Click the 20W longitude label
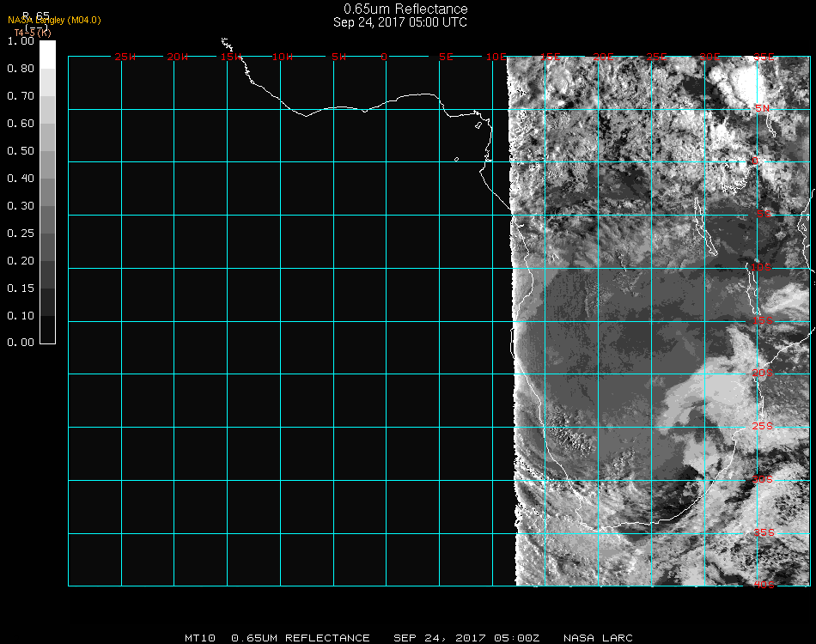Image resolution: width=816 pixels, height=644 pixels. [178, 57]
